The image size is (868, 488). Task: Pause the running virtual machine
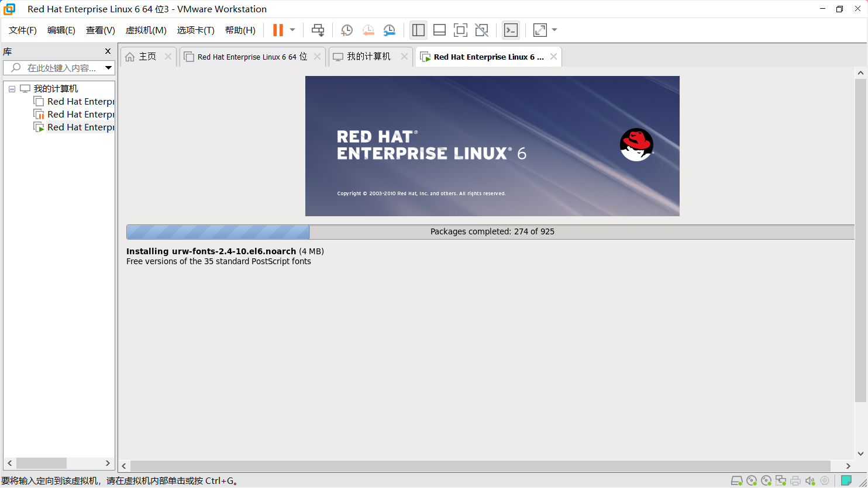coord(278,30)
